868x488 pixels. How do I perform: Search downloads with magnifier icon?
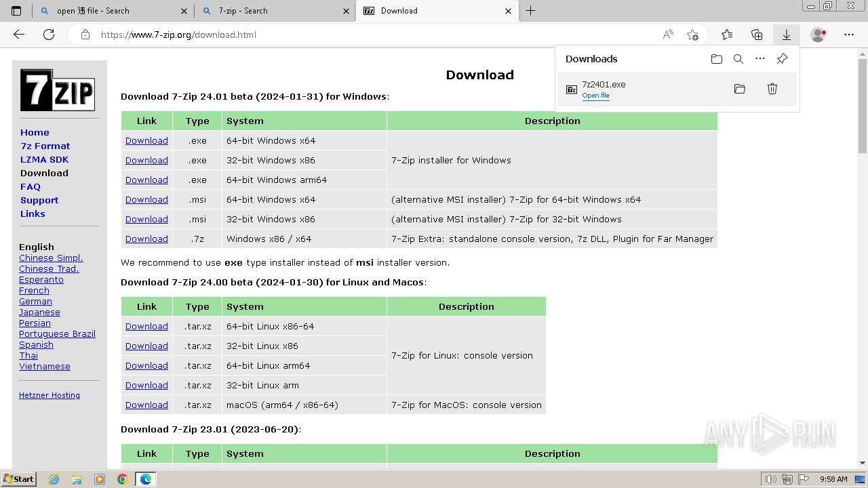point(738,59)
